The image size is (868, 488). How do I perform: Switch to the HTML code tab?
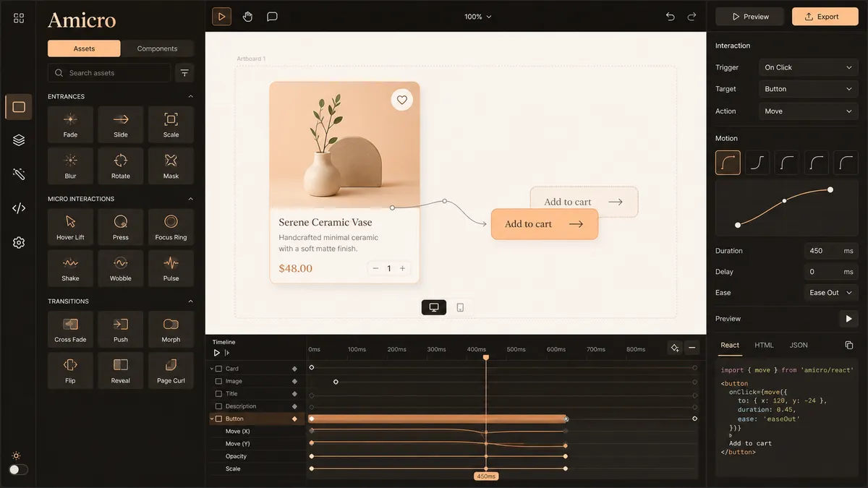(x=764, y=346)
